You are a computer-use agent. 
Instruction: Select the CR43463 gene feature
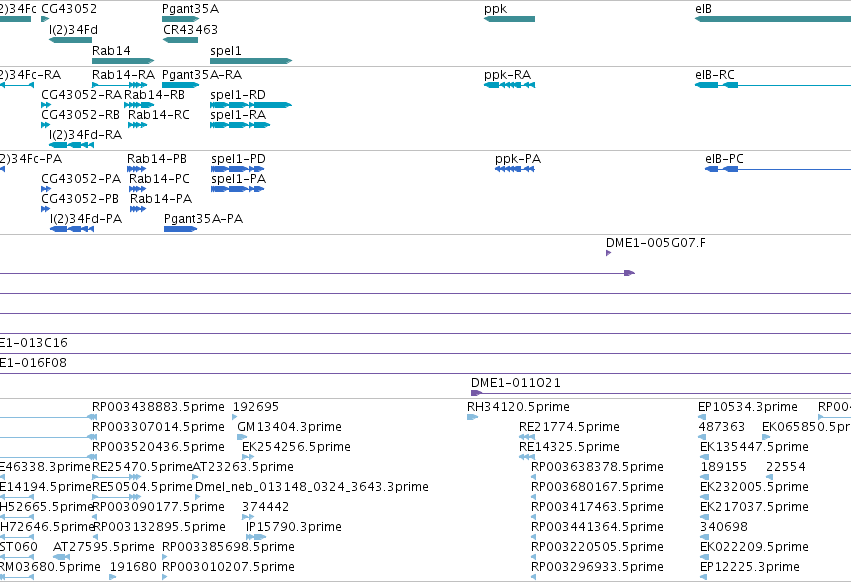click(x=180, y=40)
